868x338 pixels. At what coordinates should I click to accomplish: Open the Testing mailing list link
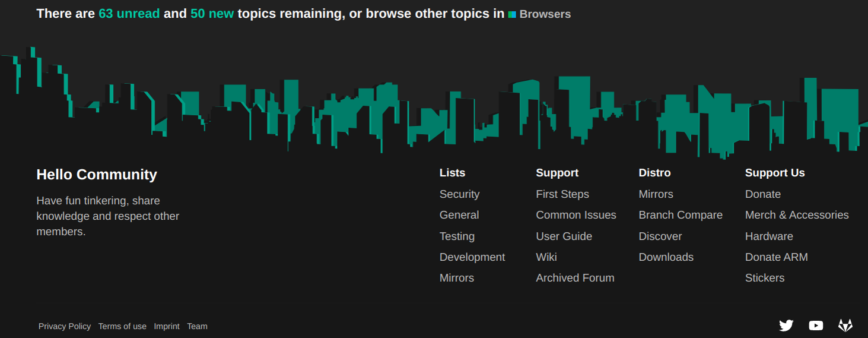[457, 236]
